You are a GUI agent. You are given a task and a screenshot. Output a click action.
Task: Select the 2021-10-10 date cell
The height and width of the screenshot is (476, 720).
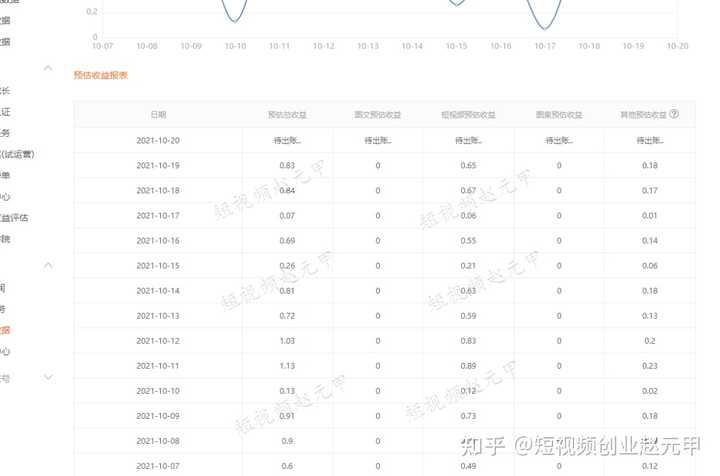click(158, 391)
